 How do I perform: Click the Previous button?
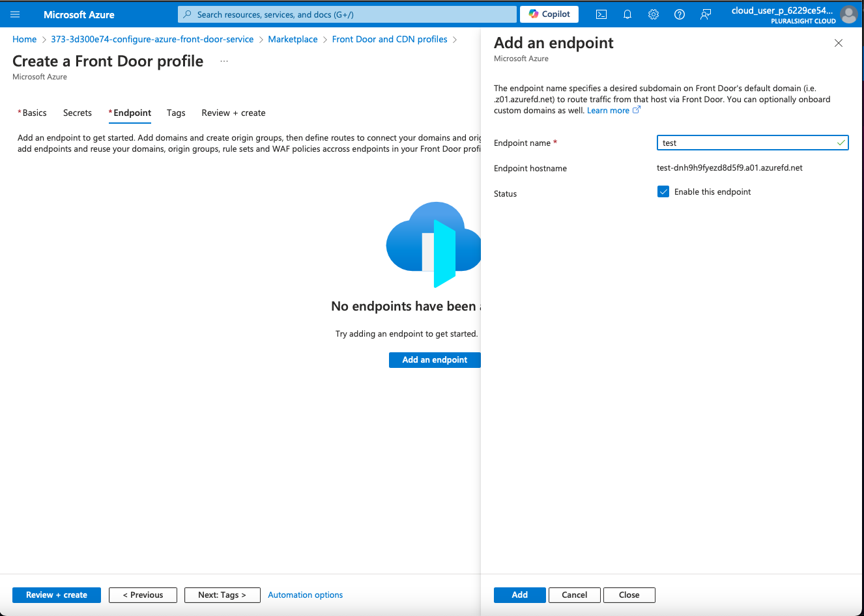click(x=143, y=595)
